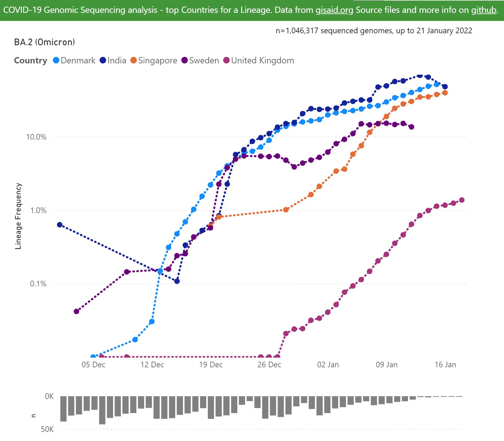Image resolution: width=504 pixels, height=441 pixels.
Task: Open the gisaid.org link
Action: tap(334, 10)
